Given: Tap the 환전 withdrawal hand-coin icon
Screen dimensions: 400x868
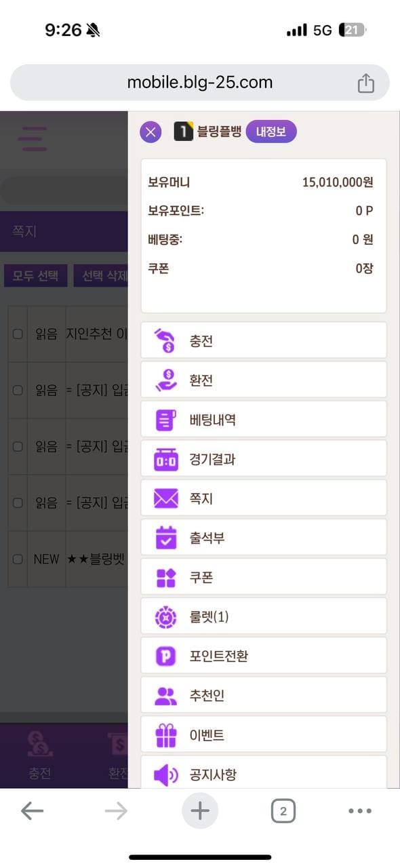Looking at the screenshot, I should click(x=166, y=380).
